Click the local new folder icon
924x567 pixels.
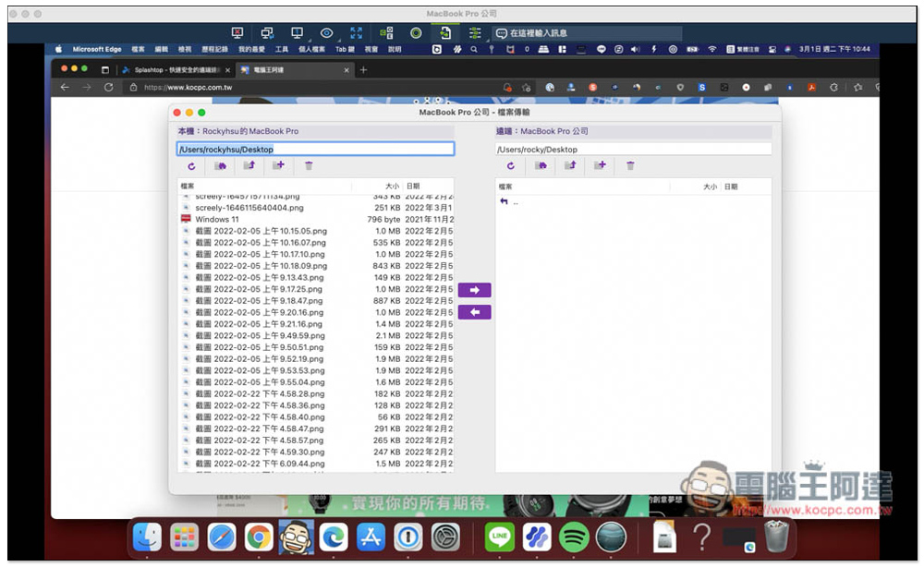point(278,166)
